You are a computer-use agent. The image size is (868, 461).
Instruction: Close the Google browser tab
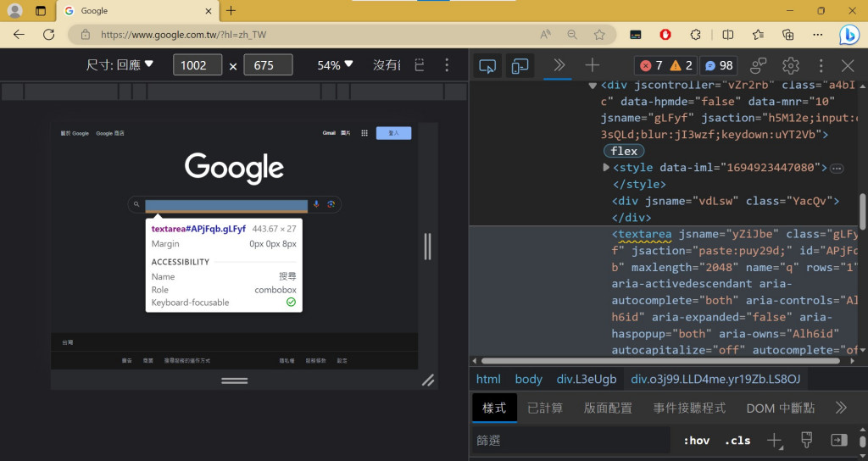point(209,10)
